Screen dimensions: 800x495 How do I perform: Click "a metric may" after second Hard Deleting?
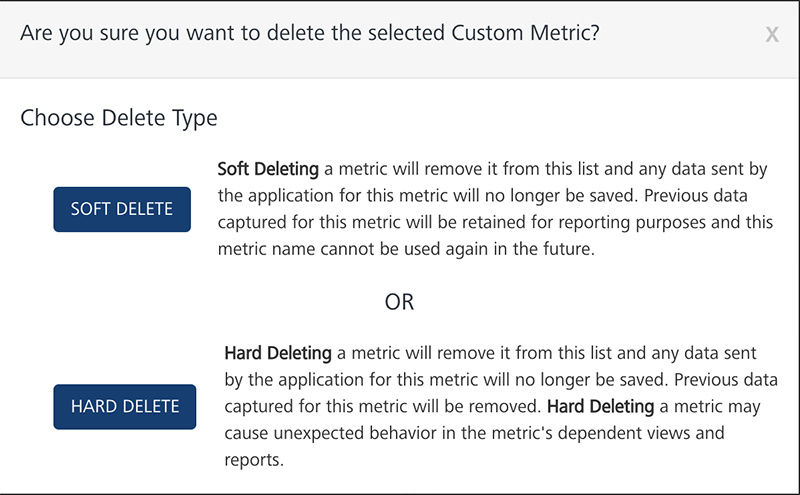pyautogui.click(x=708, y=407)
